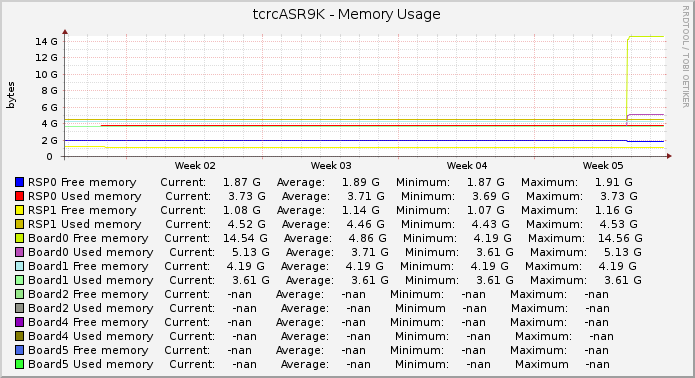The width and height of the screenshot is (695, 378).
Task: Click the Board2 Used memory legend label
Action: coord(90,308)
